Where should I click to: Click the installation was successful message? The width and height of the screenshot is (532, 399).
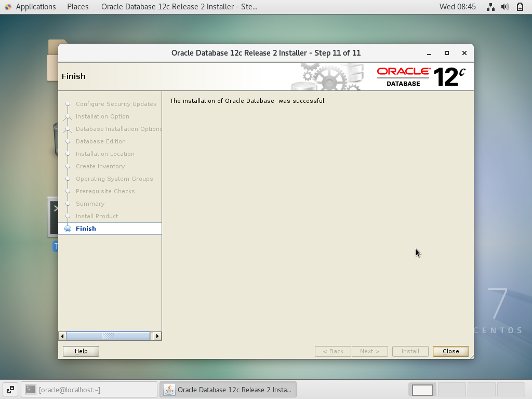(248, 101)
